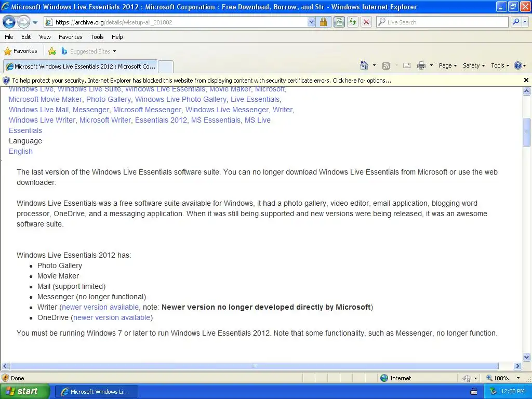Click the Stop loading icon
The width and height of the screenshot is (532, 399).
[x=366, y=22]
